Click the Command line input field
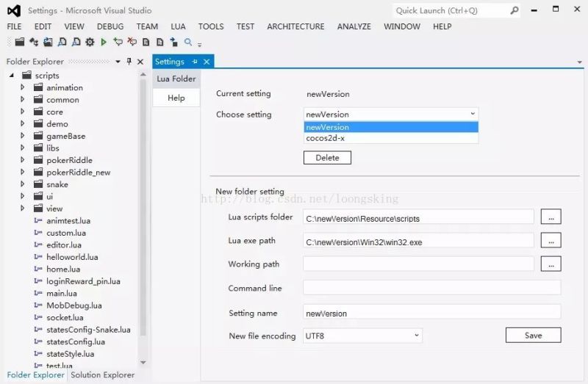The width and height of the screenshot is (588, 384). (x=432, y=288)
